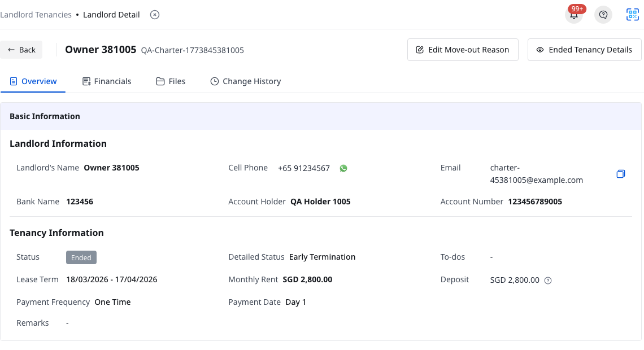
Task: Navigate to Landlord Tenancies breadcrumb
Action: (x=36, y=15)
